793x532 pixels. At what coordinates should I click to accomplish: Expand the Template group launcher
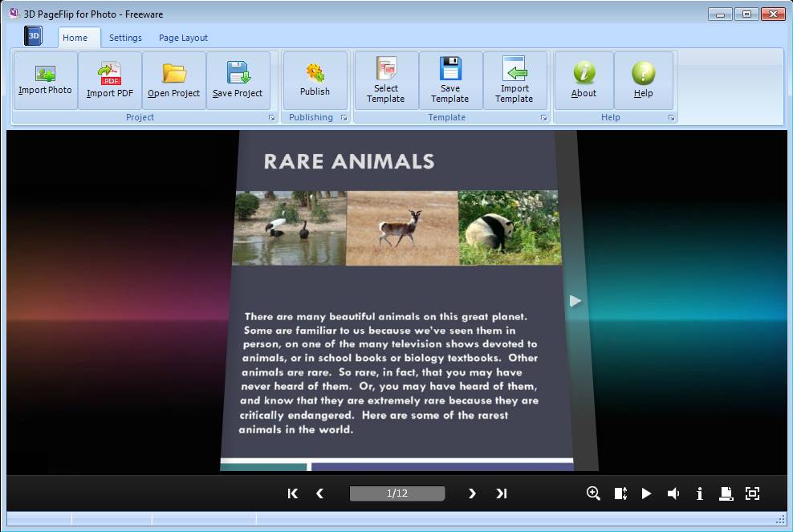tap(543, 118)
